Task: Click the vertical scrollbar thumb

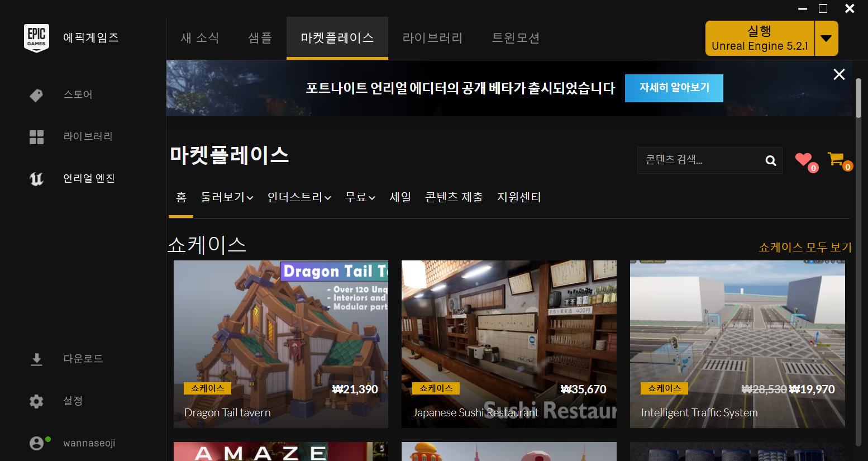Action: (859, 98)
